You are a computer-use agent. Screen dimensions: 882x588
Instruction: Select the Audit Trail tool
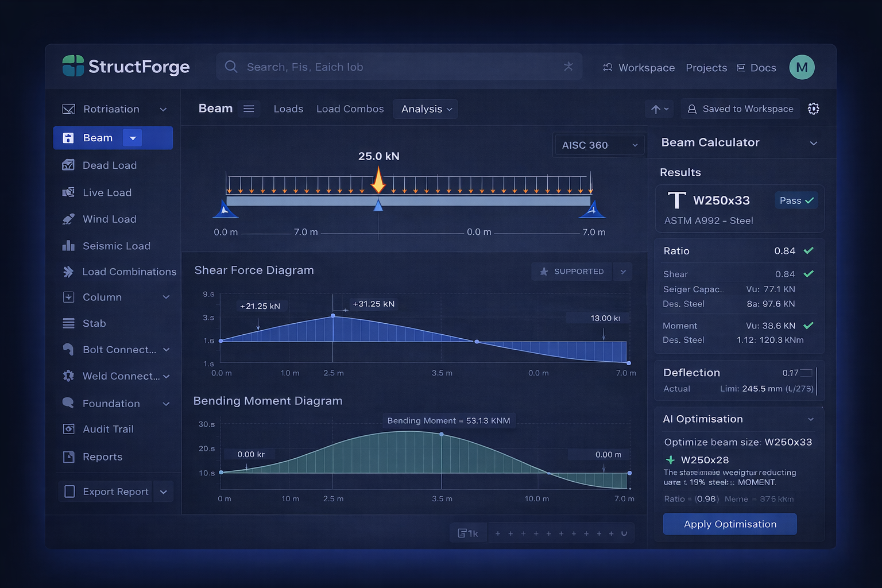click(x=109, y=429)
